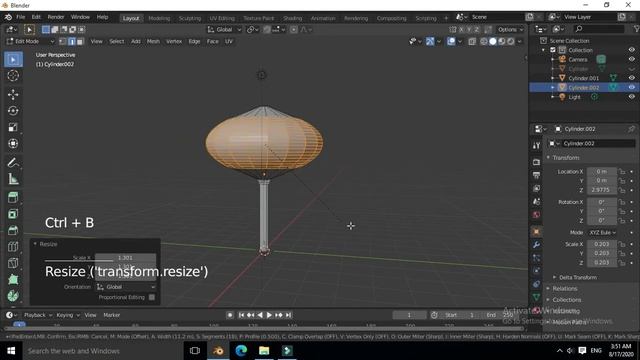This screenshot has height=360, width=640.
Task: Open Orientation Global dropdown in Resize panel
Action: [125, 287]
